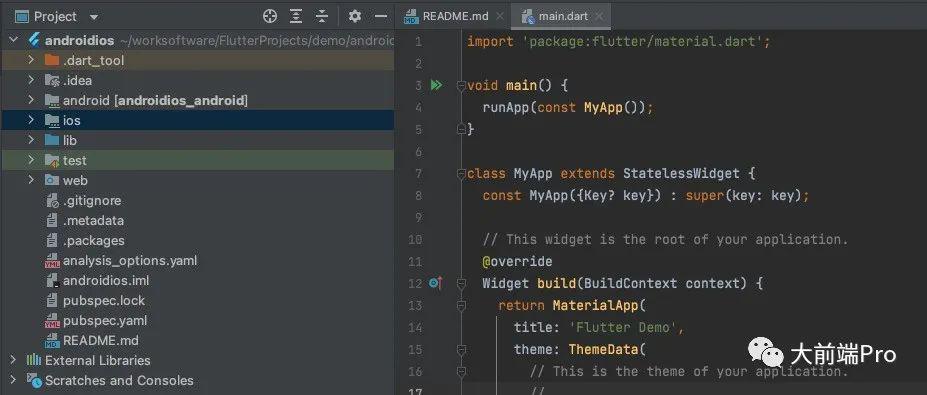
Task: Select .packages file
Action: (x=93, y=241)
